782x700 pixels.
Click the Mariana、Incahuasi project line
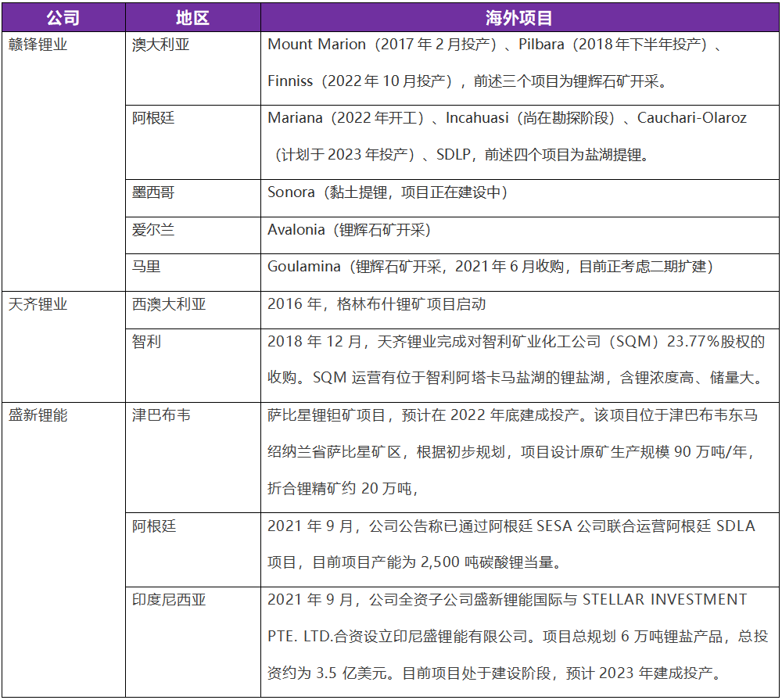tap(508, 118)
